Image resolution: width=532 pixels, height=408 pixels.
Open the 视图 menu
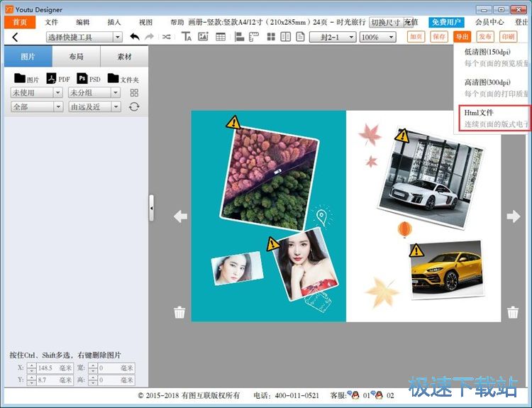tap(145, 23)
